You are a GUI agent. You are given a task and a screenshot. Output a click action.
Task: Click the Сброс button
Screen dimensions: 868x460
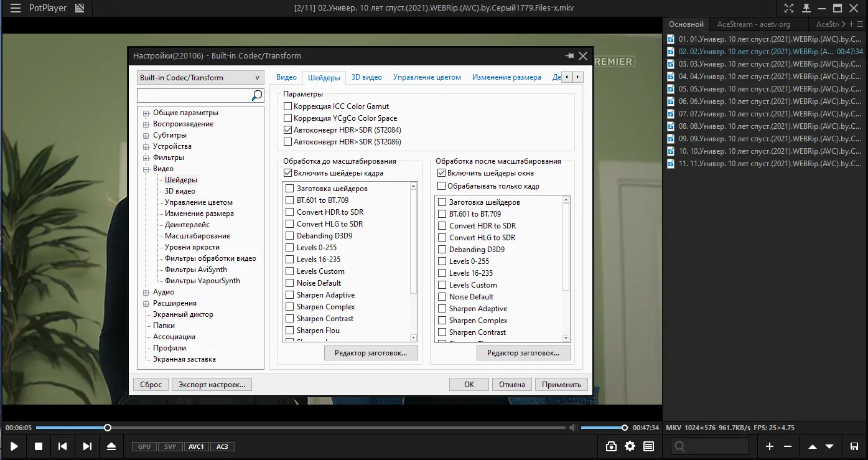151,385
